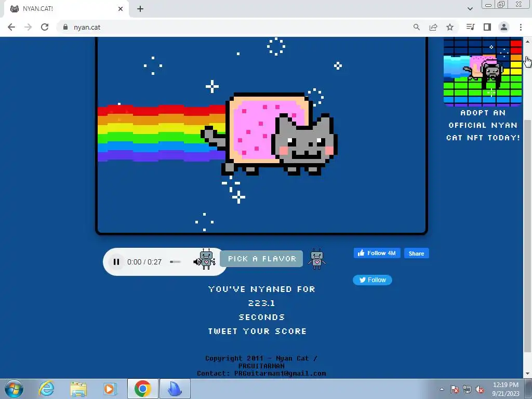Click Tweet Your Score link
The image size is (532, 399).
[258, 331]
